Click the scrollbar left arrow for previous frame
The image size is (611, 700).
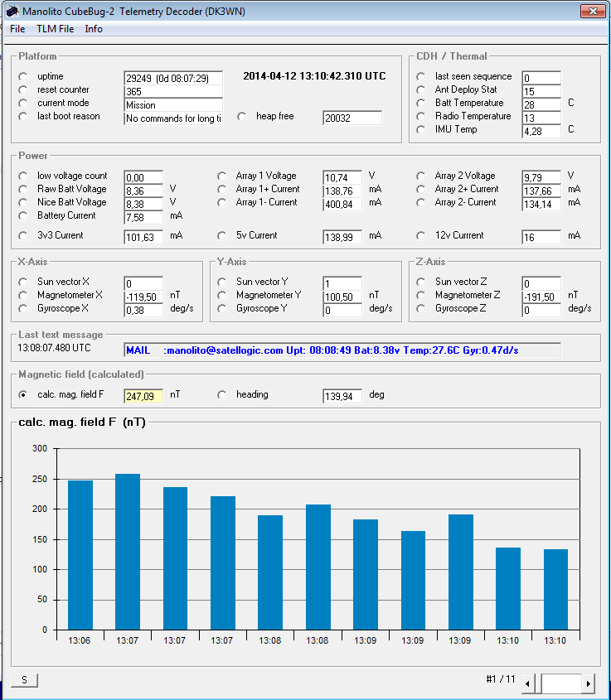click(x=527, y=683)
